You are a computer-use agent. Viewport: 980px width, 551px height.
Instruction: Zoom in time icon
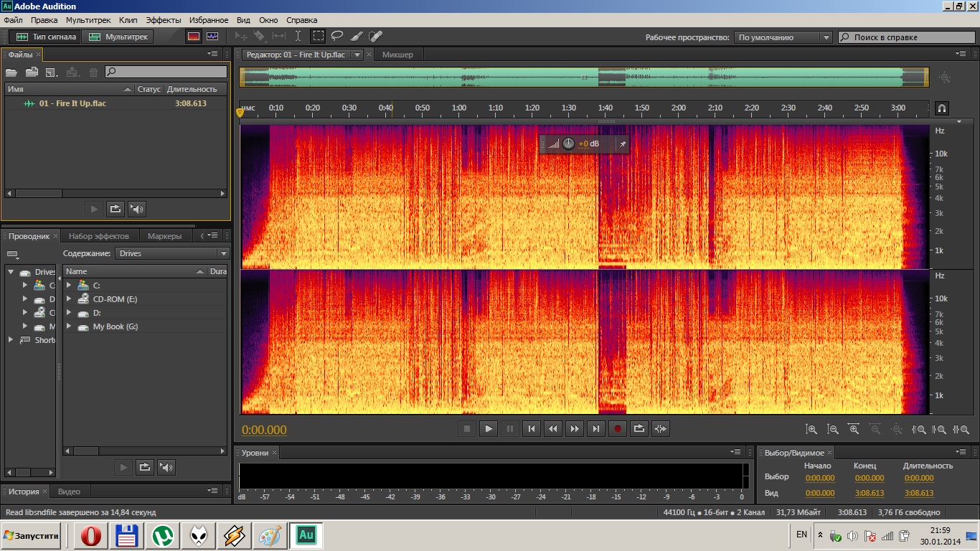tap(854, 429)
